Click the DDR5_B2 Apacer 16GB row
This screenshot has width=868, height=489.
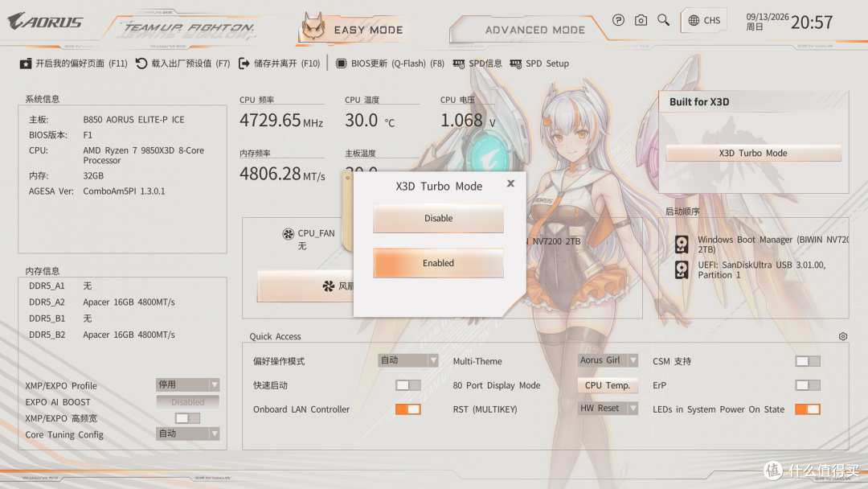pyautogui.click(x=102, y=335)
